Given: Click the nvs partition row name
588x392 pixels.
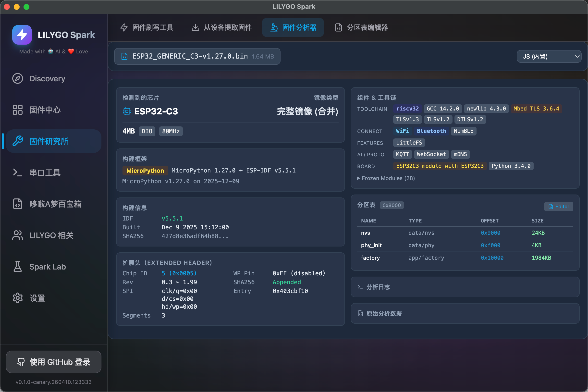Looking at the screenshot, I should [x=366, y=233].
